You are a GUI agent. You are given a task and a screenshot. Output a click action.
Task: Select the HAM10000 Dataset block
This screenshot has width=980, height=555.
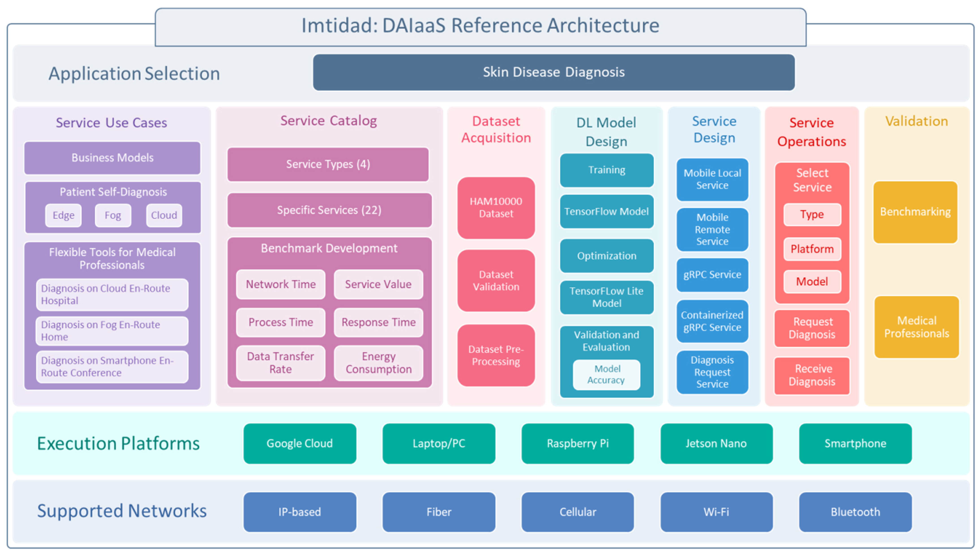click(x=495, y=208)
